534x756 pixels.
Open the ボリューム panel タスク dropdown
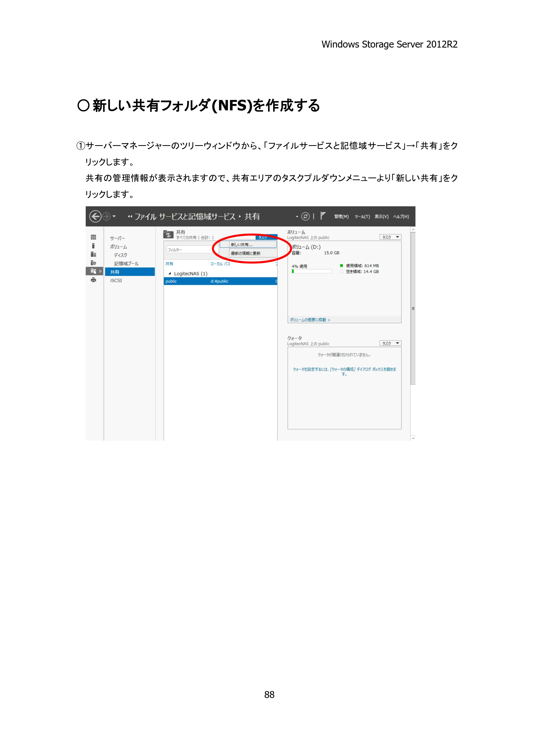coord(390,237)
